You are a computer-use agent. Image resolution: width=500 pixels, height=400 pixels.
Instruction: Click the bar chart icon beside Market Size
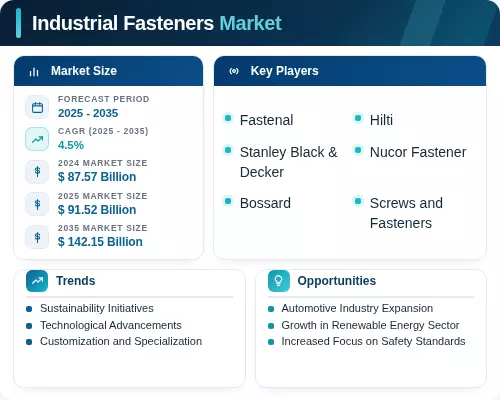click(34, 71)
